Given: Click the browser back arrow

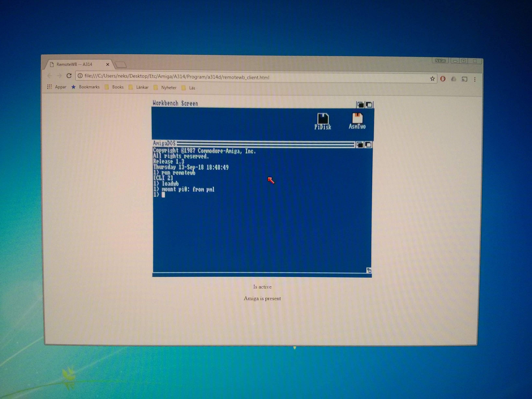Looking at the screenshot, I should (50, 76).
